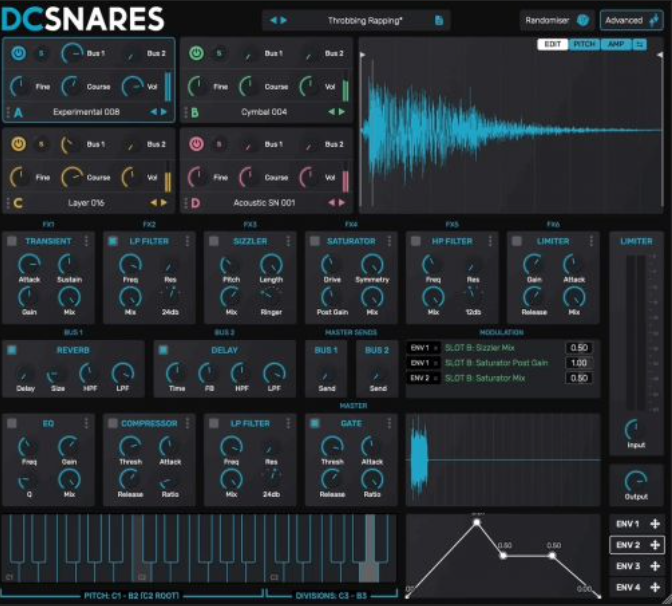Image resolution: width=672 pixels, height=606 pixels.
Task: Click layer A volume level slider
Action: click(168, 87)
